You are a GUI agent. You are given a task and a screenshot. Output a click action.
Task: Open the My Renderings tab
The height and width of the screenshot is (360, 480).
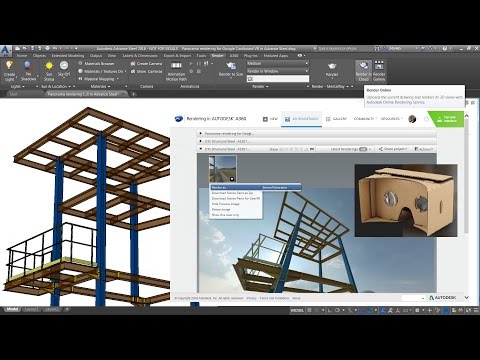pos(301,119)
